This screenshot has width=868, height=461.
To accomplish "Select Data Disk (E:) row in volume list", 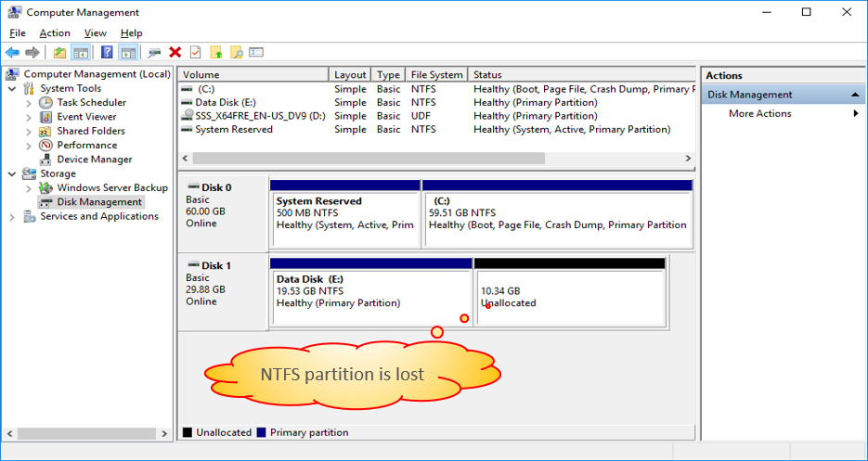I will tap(436, 103).
